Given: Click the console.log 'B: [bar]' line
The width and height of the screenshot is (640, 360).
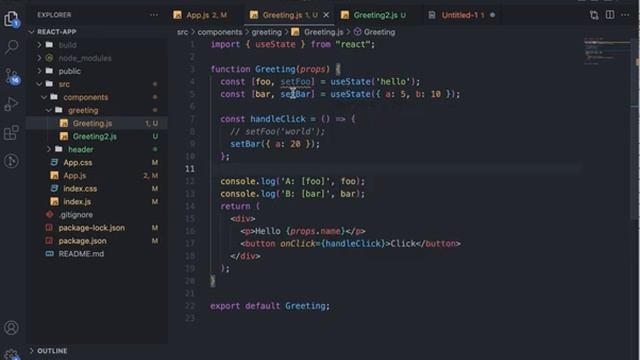Looking at the screenshot, I should 293,194.
